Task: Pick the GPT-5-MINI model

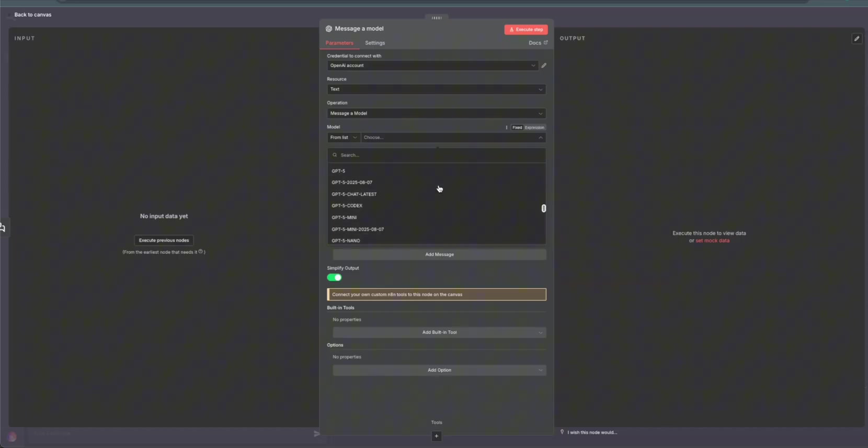Action: (x=437, y=218)
